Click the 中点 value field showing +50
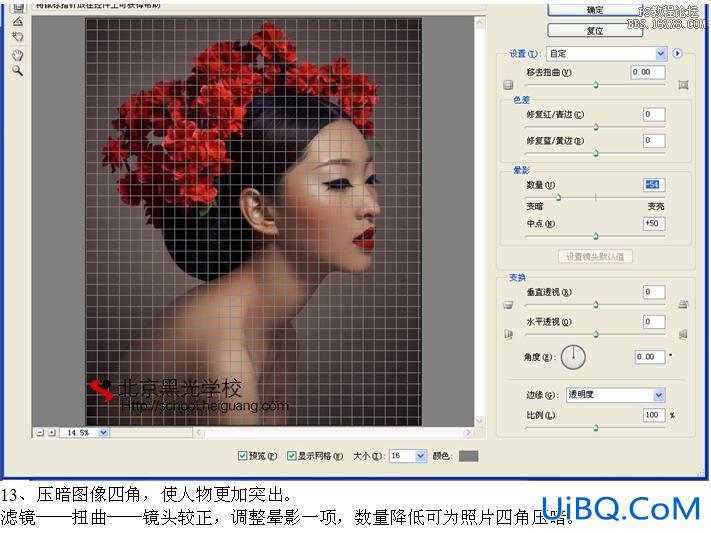 654,223
